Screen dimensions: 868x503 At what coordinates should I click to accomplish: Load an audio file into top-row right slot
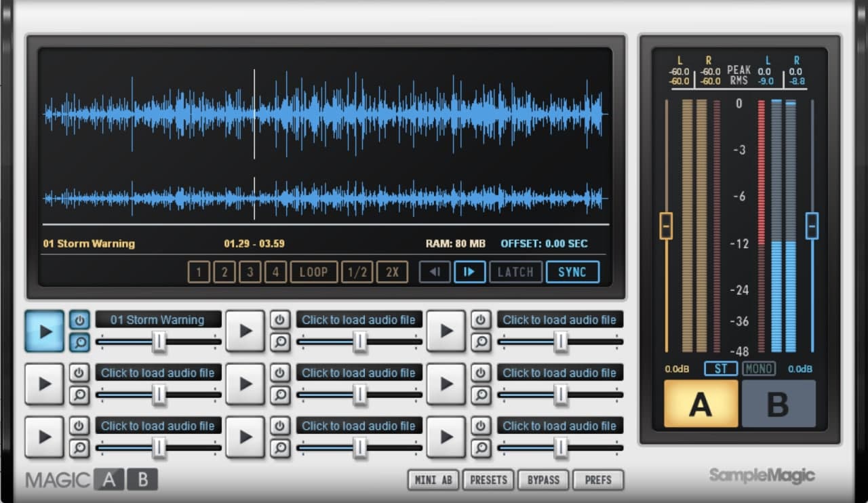pyautogui.click(x=559, y=320)
